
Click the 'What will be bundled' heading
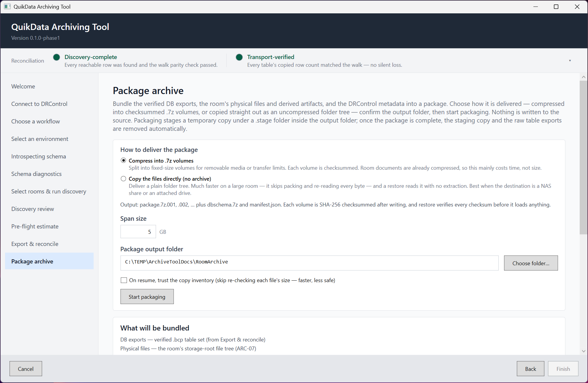(x=155, y=328)
